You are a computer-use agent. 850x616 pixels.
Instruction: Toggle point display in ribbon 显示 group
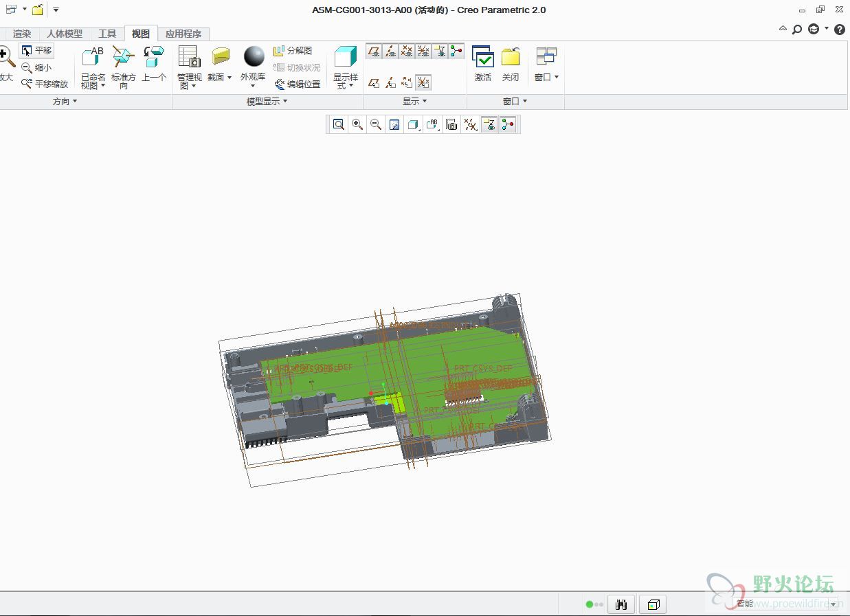(x=407, y=51)
